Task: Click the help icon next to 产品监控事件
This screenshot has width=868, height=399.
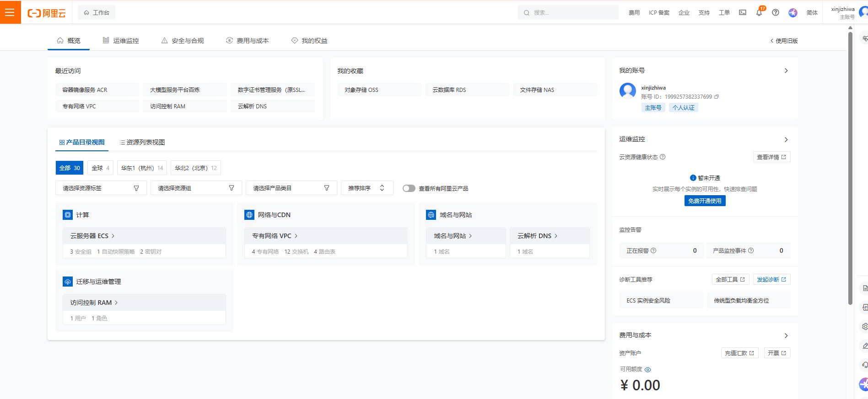Action: pos(751,250)
